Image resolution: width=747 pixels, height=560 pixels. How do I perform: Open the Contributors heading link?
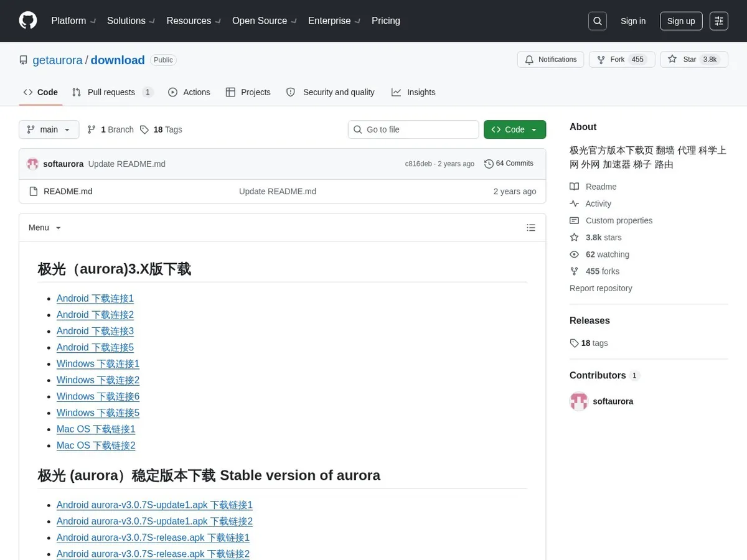[x=604, y=375]
